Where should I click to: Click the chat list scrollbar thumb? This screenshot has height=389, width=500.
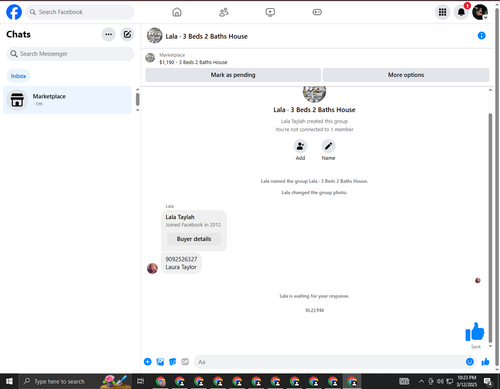[x=137, y=99]
